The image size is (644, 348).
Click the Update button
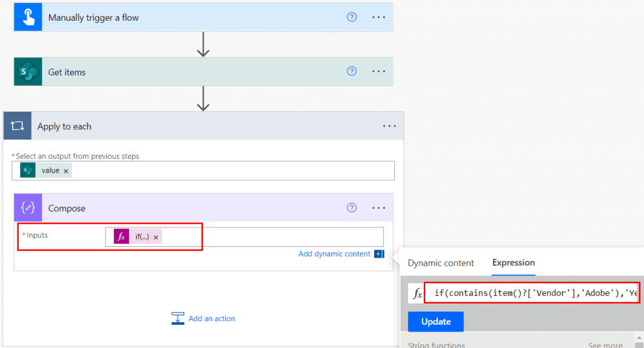[436, 322]
